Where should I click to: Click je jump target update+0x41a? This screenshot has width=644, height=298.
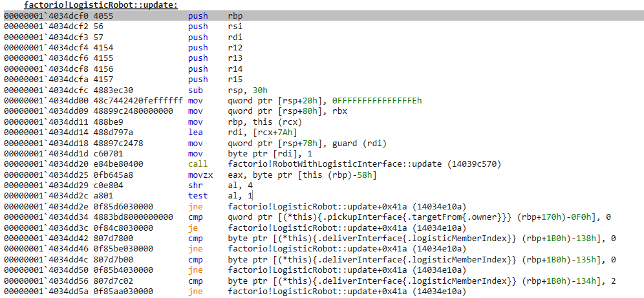(347, 228)
